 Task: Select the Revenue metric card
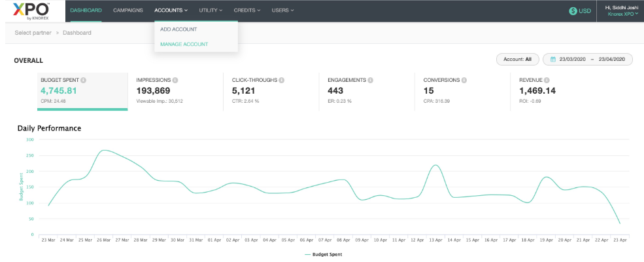coord(556,90)
